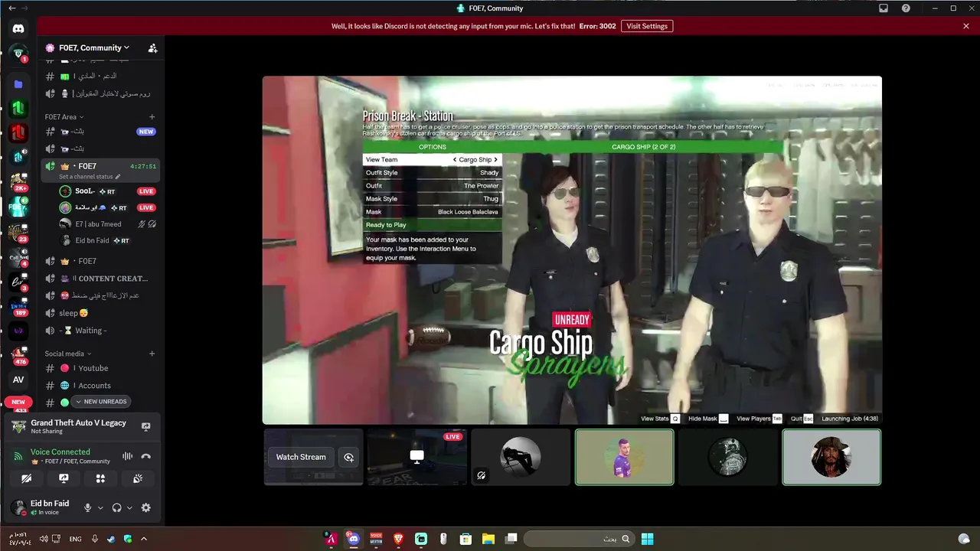Open server folder icon in sidebar

click(18, 84)
